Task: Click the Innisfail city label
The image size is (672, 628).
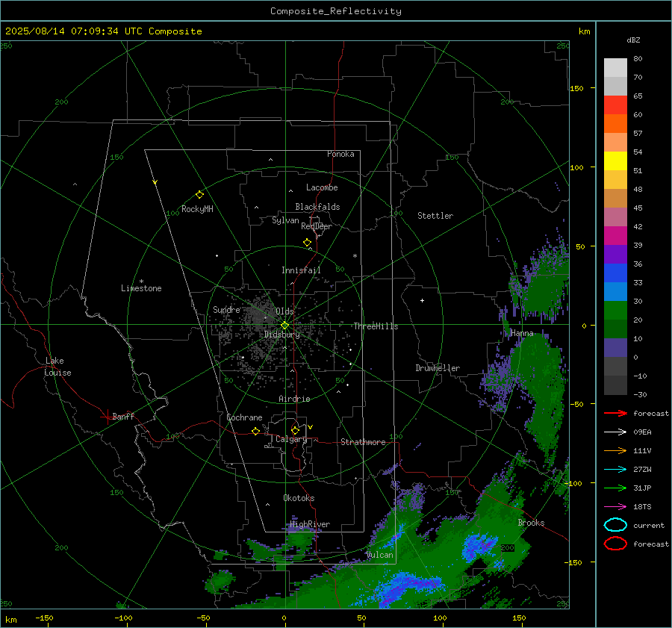Action: 301,270
